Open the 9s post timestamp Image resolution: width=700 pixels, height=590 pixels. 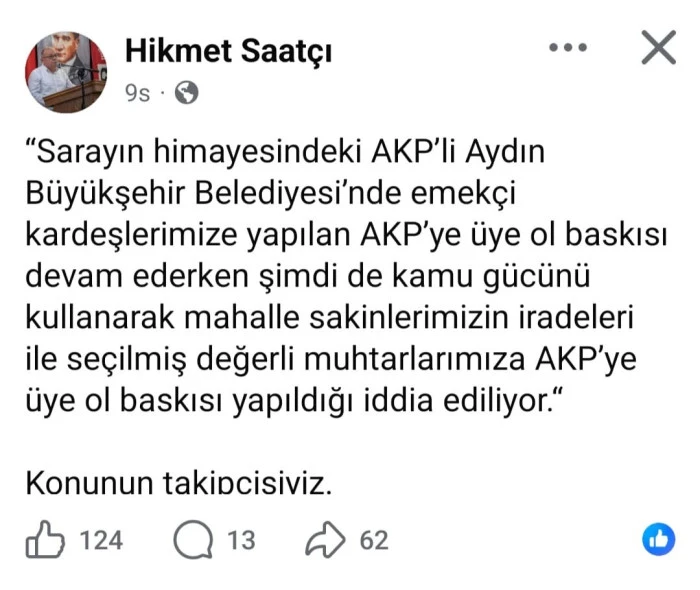click(138, 93)
